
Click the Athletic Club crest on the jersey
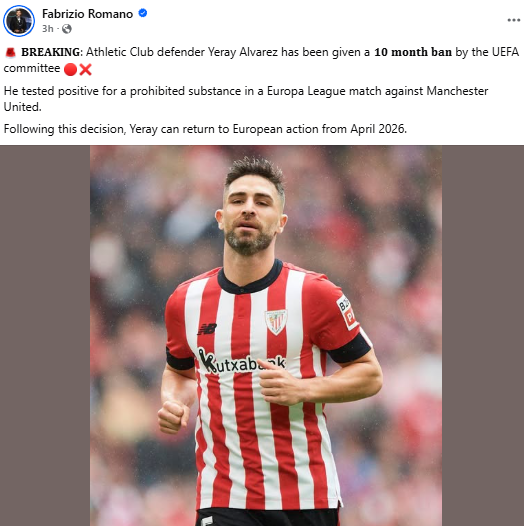click(276, 322)
